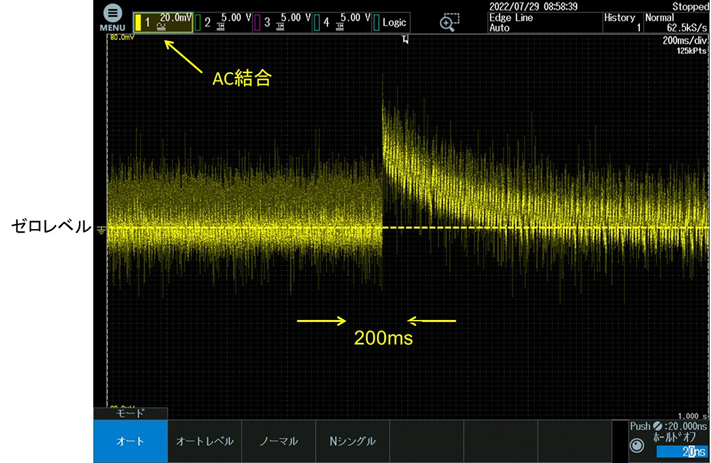Open the MENU hamburger icon
The width and height of the screenshot is (711, 463).
click(112, 17)
